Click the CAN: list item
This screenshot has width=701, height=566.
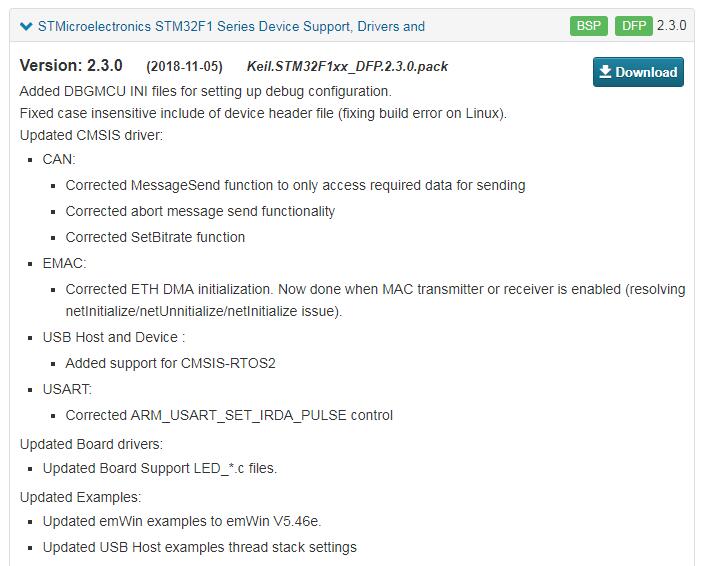point(59,159)
